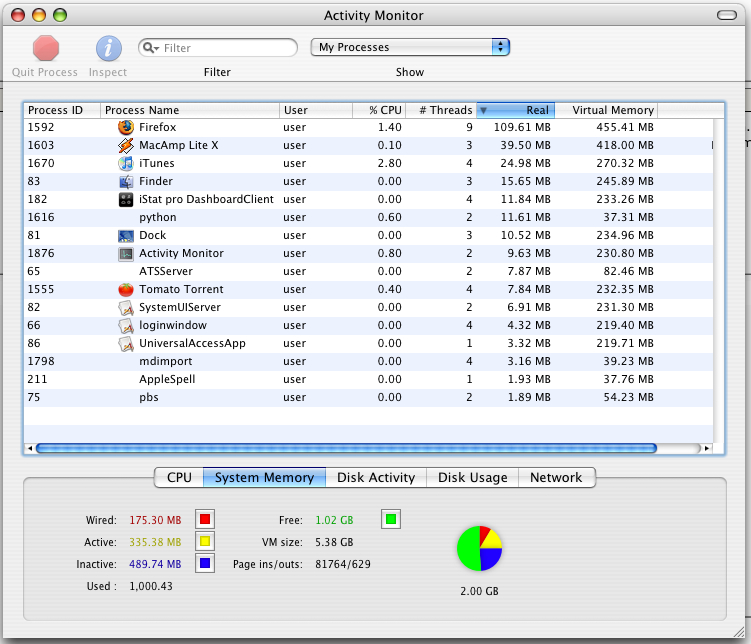
Task: Click the red Wired color swatch
Action: click(x=205, y=520)
